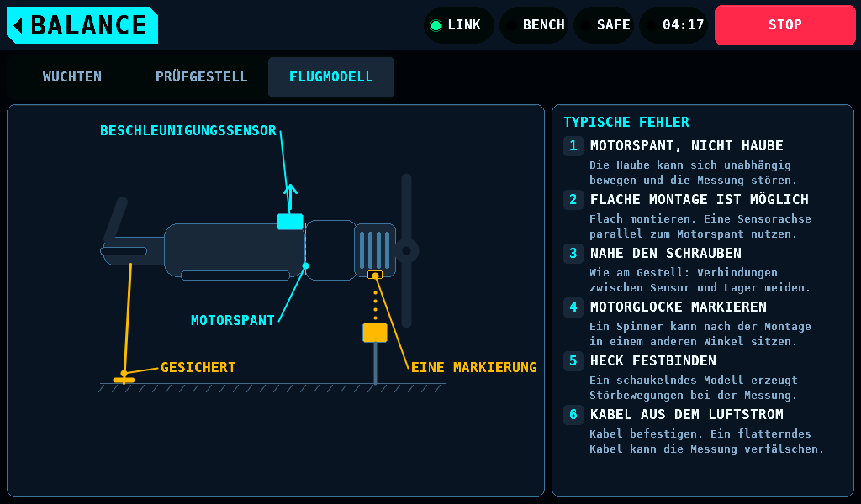The height and width of the screenshot is (504, 861).
Task: Hit the red STOP button
Action: click(784, 25)
